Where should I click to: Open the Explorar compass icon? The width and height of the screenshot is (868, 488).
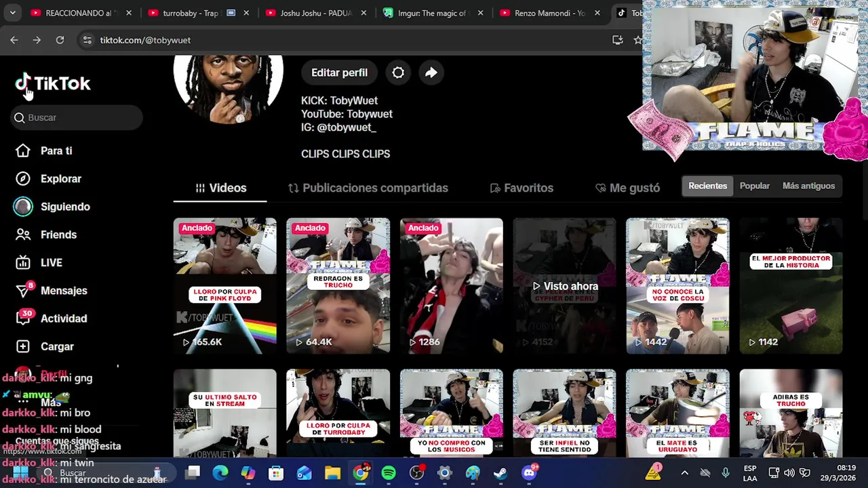[x=23, y=179]
